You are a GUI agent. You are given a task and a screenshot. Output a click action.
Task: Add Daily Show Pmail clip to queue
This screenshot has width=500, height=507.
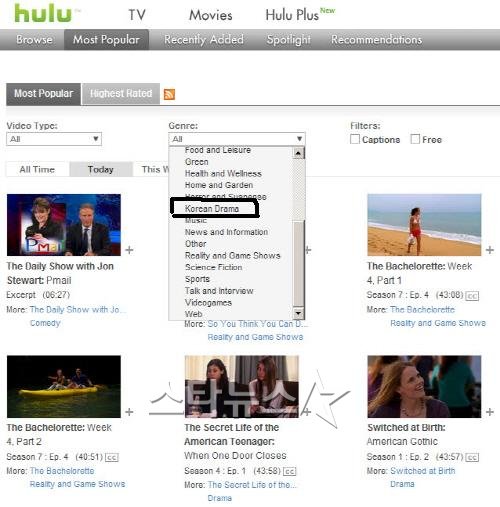(x=129, y=250)
